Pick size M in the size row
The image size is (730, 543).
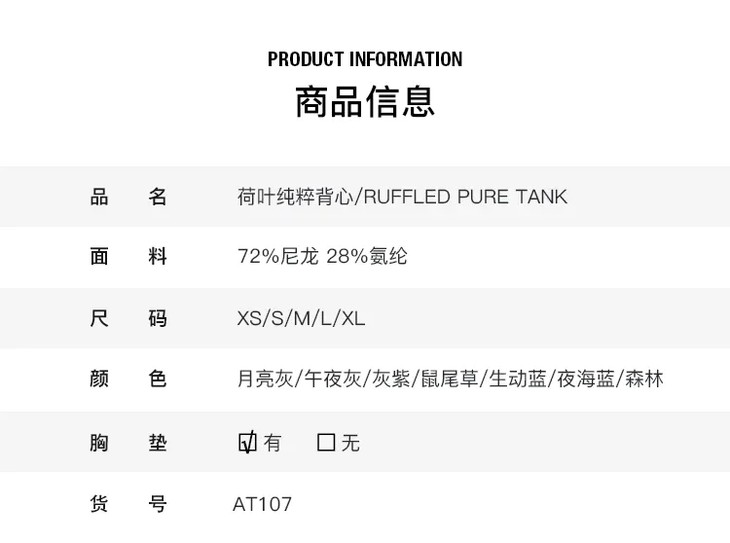(x=300, y=319)
